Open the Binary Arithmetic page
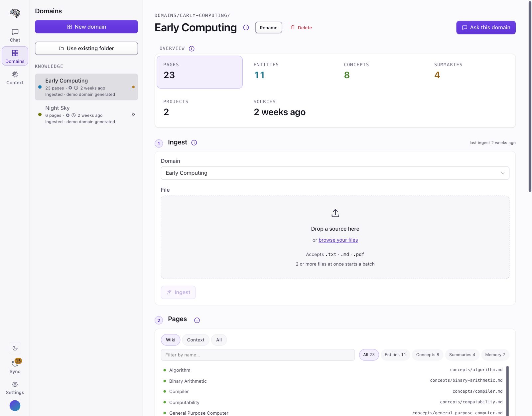Viewport: 532px width, 416px height. point(333,381)
